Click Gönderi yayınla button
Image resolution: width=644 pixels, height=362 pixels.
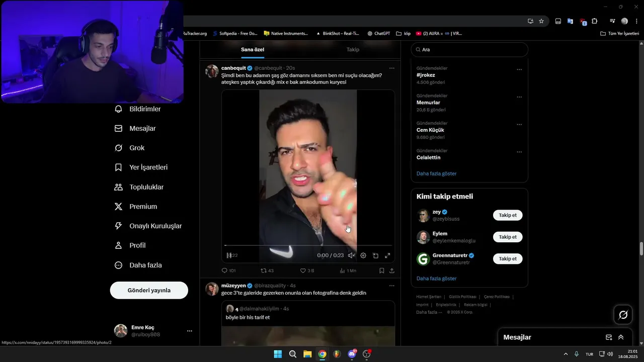coord(149,290)
